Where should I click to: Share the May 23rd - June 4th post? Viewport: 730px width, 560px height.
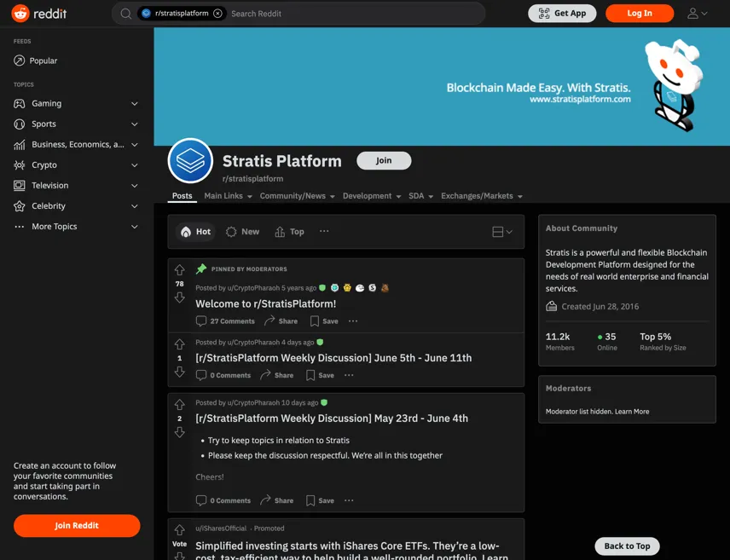pyautogui.click(x=276, y=500)
